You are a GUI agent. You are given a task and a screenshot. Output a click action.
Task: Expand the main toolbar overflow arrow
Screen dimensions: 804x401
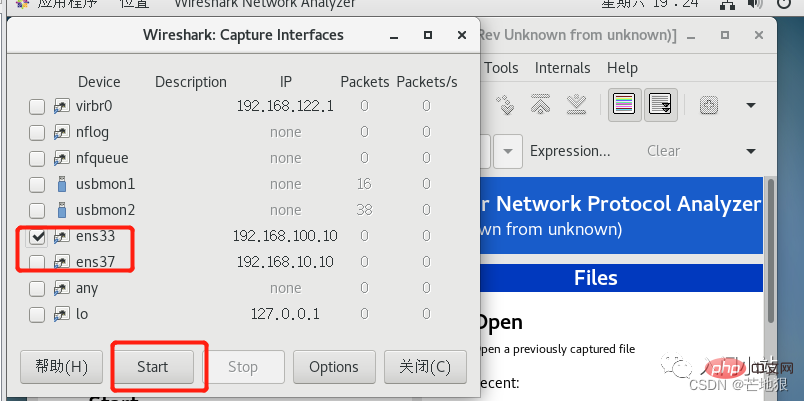pyautogui.click(x=751, y=106)
